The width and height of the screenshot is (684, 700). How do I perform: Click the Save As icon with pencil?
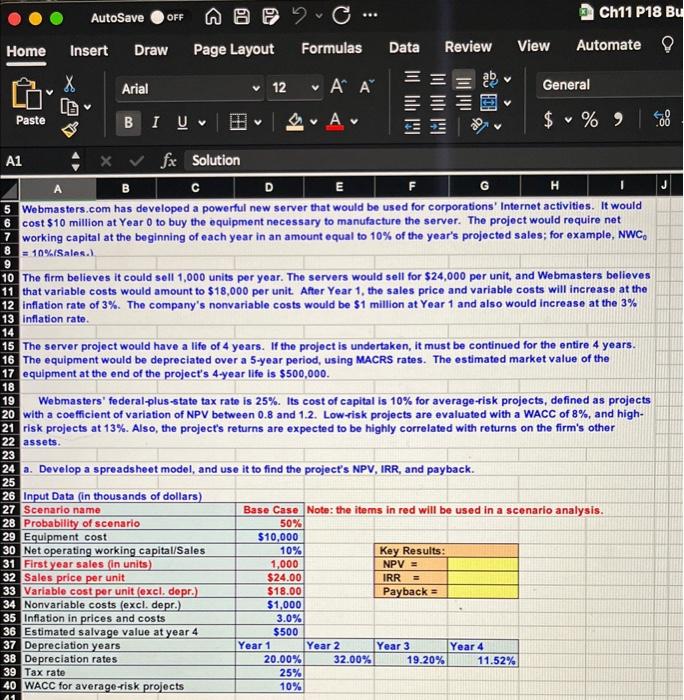pyautogui.click(x=270, y=17)
